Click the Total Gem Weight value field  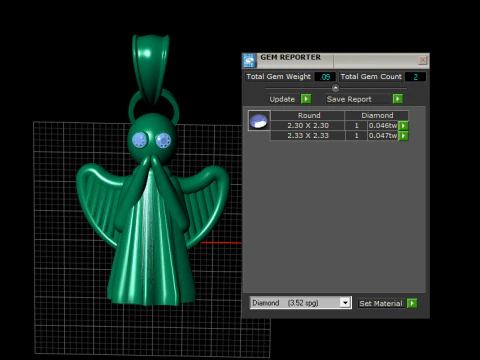pyautogui.click(x=325, y=77)
